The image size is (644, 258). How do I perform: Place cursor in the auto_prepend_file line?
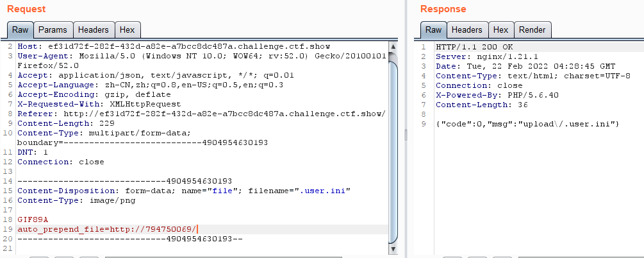[202, 229]
